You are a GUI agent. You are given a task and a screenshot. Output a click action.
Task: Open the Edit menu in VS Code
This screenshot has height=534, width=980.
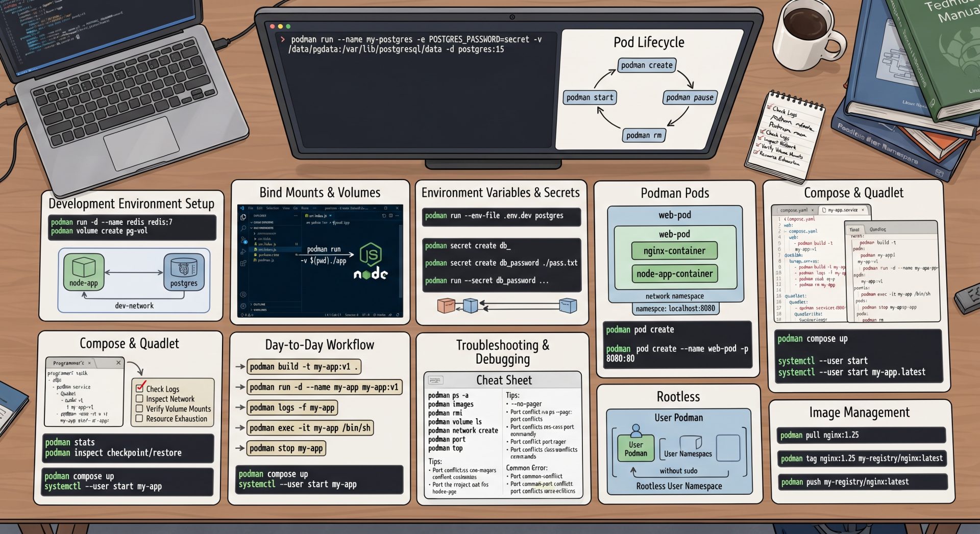pyautogui.click(x=260, y=208)
